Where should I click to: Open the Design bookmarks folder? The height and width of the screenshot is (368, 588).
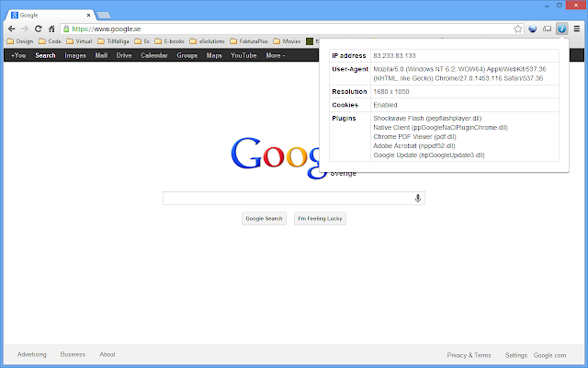(20, 41)
